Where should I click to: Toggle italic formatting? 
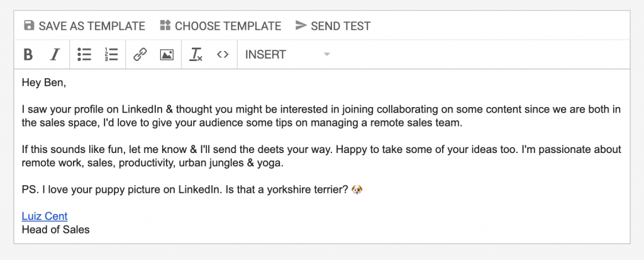pyautogui.click(x=55, y=54)
